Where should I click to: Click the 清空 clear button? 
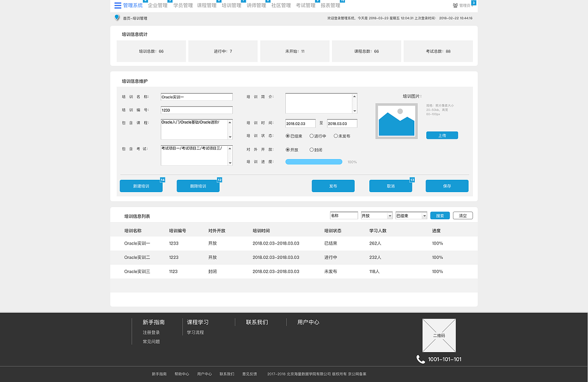(463, 216)
